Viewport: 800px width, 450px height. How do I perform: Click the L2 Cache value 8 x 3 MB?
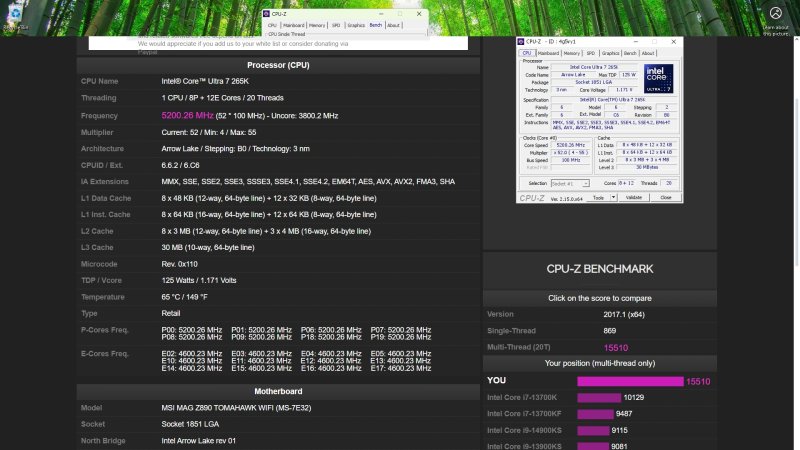(x=266, y=231)
